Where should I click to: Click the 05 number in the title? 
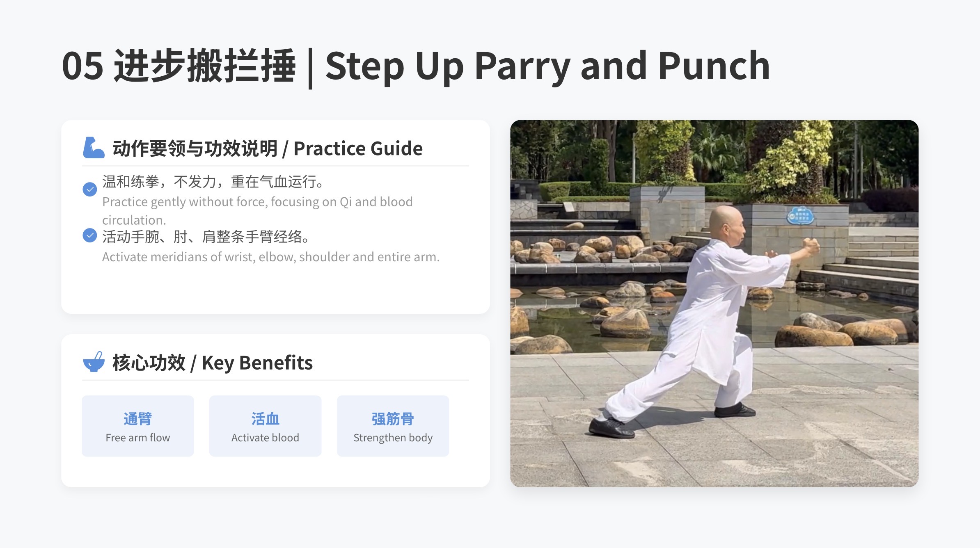tap(82, 66)
